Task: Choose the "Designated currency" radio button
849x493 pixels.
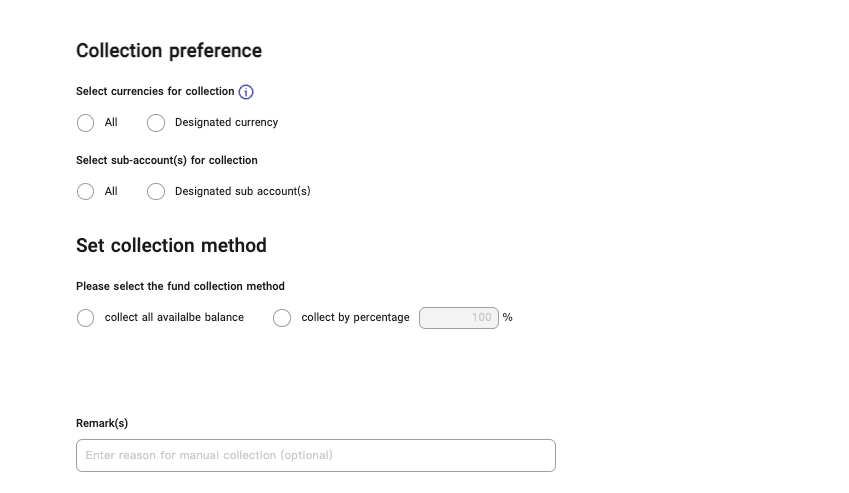Action: click(156, 123)
